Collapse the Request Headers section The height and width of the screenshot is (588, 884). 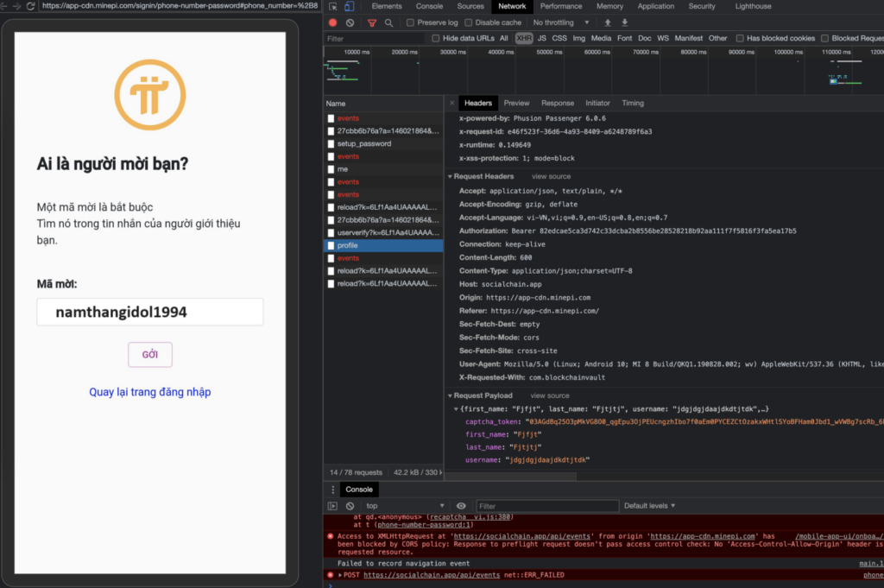coord(451,176)
